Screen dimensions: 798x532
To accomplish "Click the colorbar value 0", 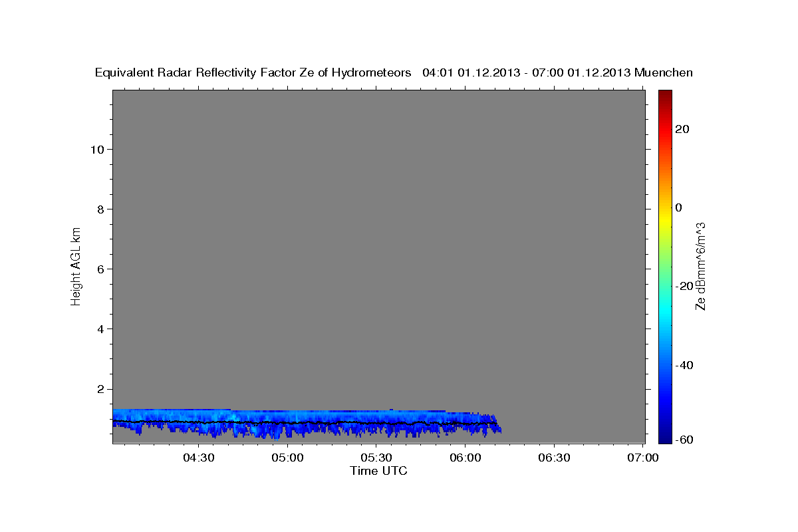I will [679, 207].
